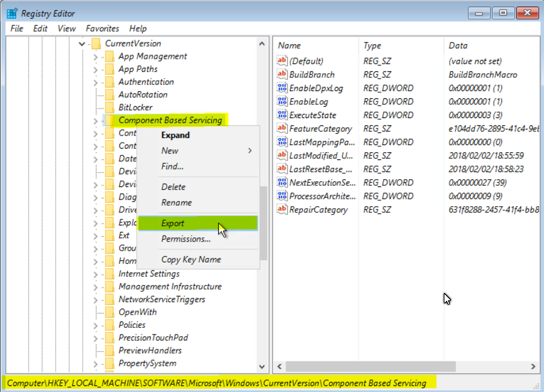Click the BitLocker folder icon
The image size is (544, 392).
coord(110,107)
